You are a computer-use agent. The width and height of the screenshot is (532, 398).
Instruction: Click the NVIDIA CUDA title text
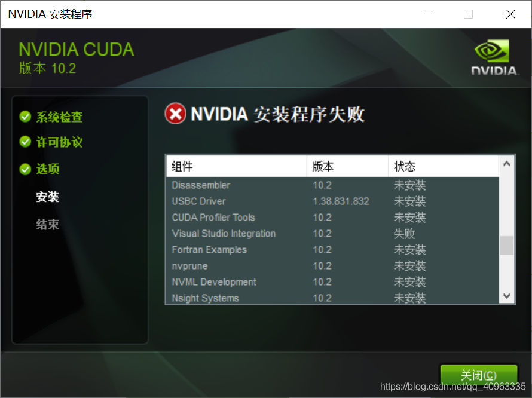coord(76,49)
